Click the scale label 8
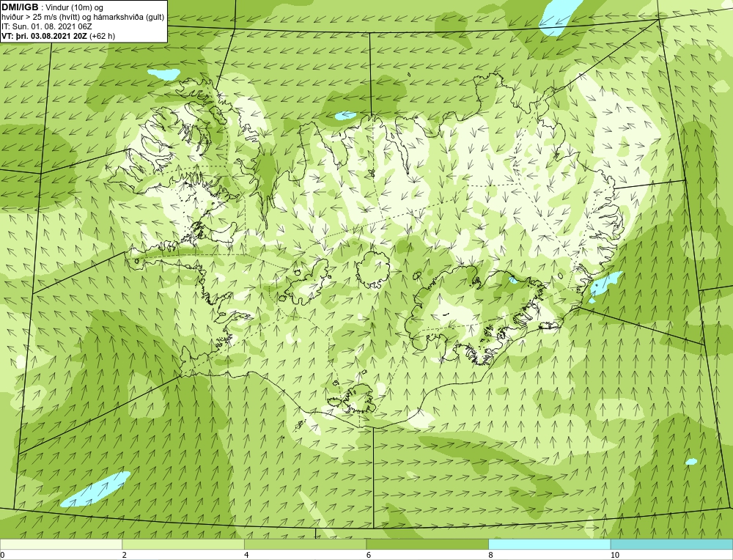Screen dimensions: 733x560 coord(491,555)
